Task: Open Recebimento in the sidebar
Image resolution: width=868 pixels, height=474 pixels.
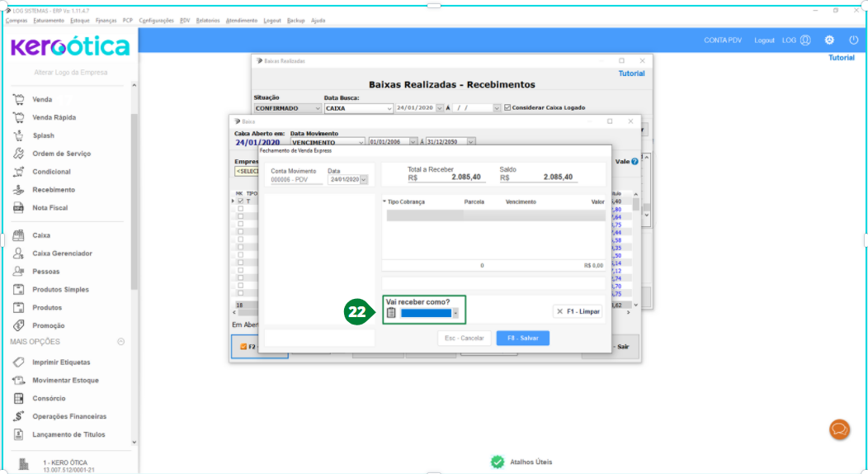Action: (54, 190)
